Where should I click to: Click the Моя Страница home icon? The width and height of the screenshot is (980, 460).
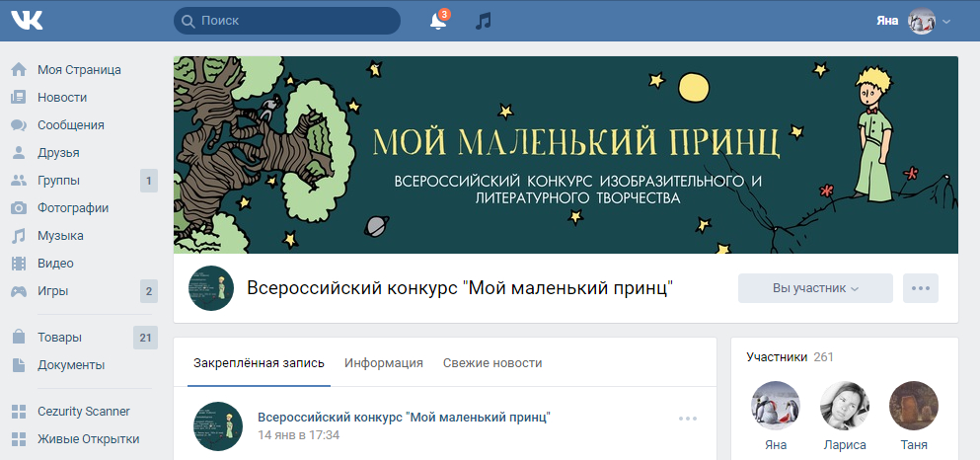pyautogui.click(x=19, y=69)
